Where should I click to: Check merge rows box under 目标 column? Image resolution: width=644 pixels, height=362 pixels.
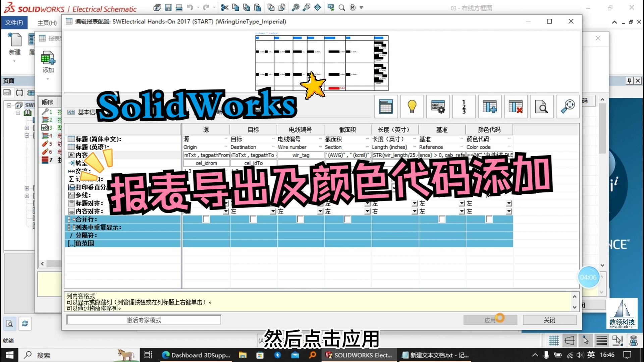[253, 219]
